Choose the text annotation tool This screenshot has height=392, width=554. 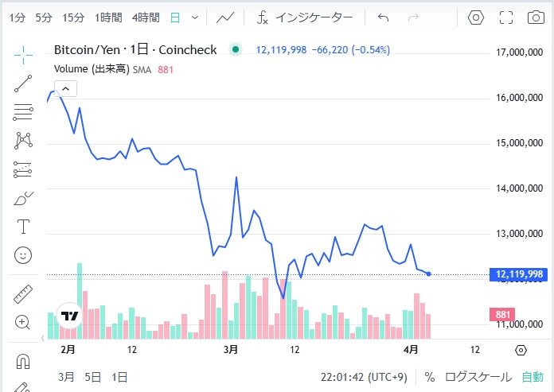point(23,227)
